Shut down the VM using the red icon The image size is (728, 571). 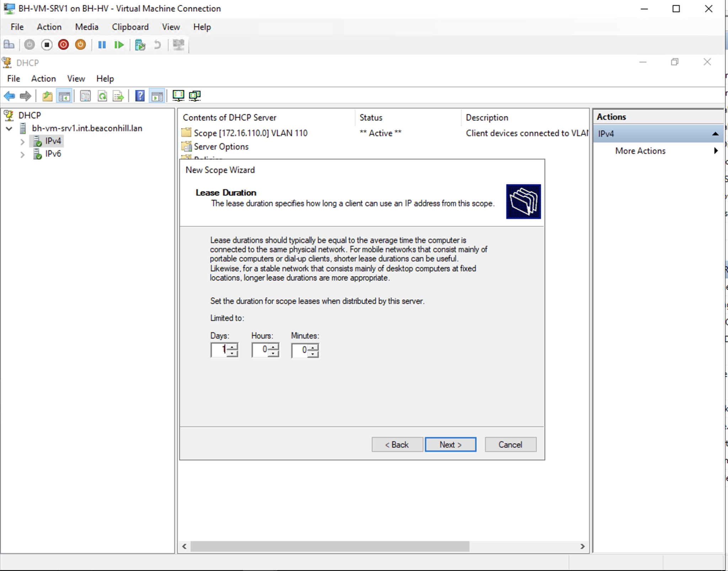point(63,45)
